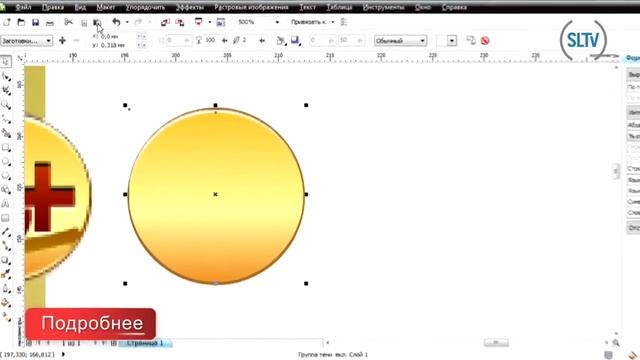
Task: Adjust the shadow X offset spinner
Action: pos(141,36)
